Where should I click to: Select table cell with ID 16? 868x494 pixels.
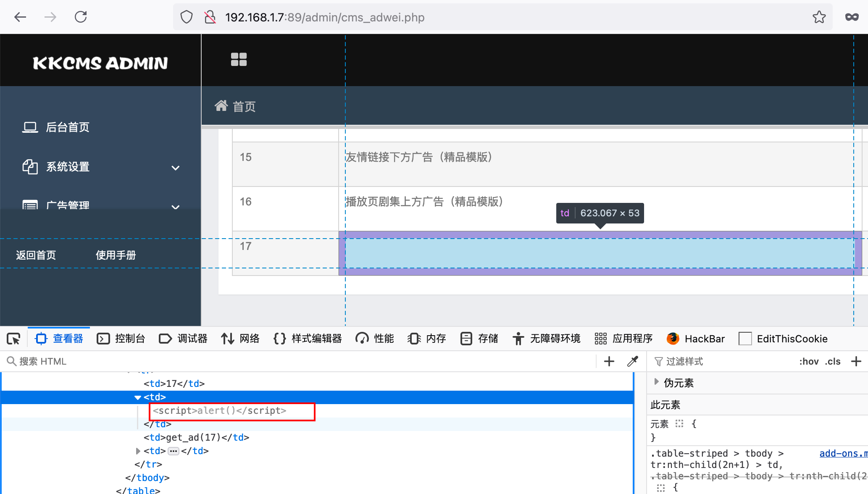pyautogui.click(x=286, y=209)
